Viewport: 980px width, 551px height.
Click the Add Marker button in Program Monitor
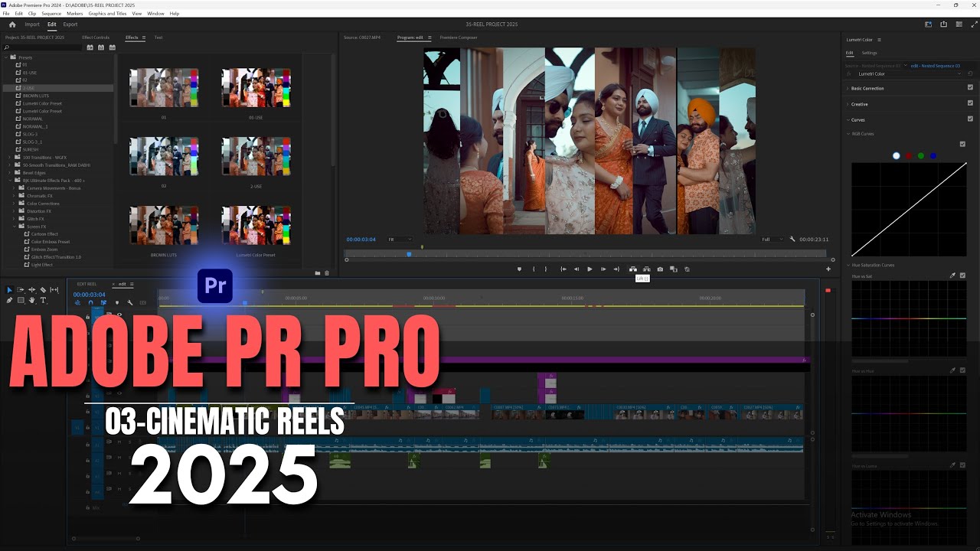coord(519,269)
